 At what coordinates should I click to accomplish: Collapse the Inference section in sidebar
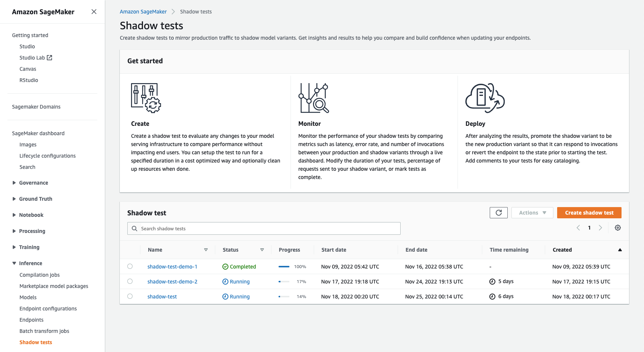[14, 263]
